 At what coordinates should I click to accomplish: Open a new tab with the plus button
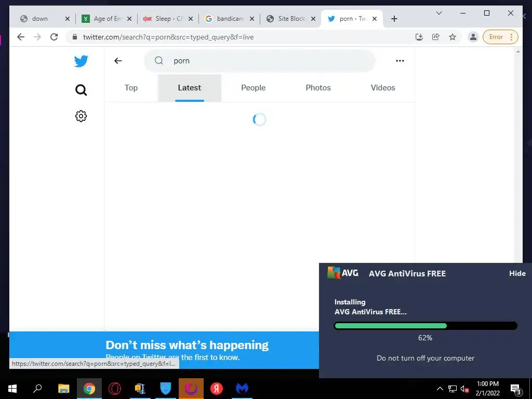(x=394, y=19)
